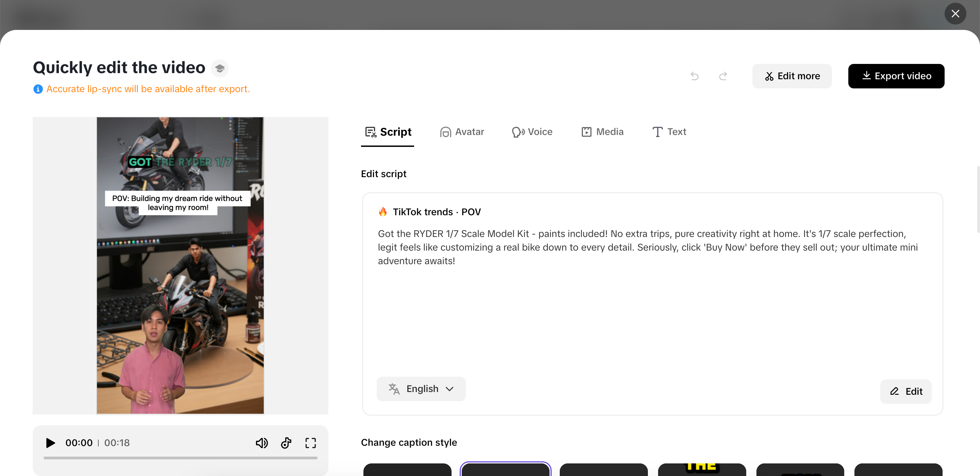
Task: Click the graduation cap tutorial icon
Action: [220, 68]
